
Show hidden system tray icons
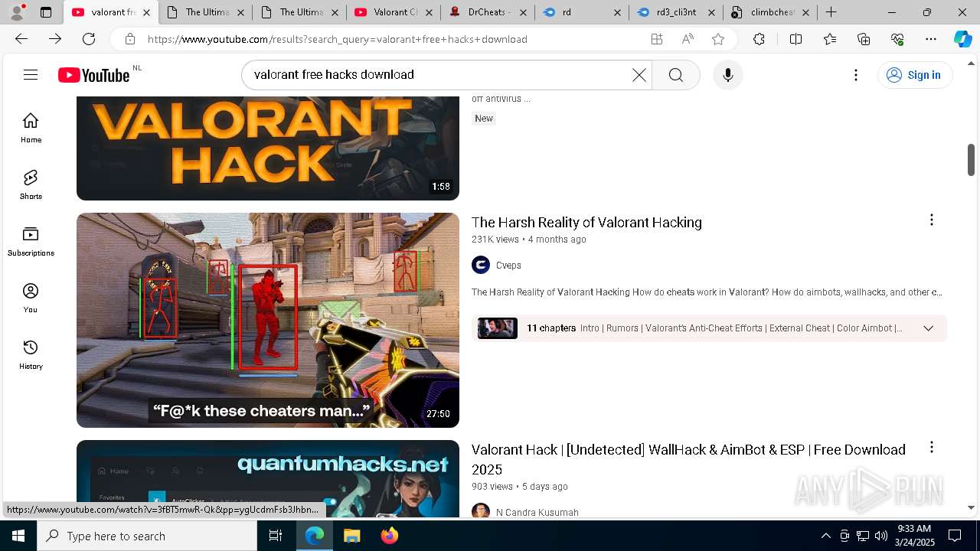tap(825, 536)
